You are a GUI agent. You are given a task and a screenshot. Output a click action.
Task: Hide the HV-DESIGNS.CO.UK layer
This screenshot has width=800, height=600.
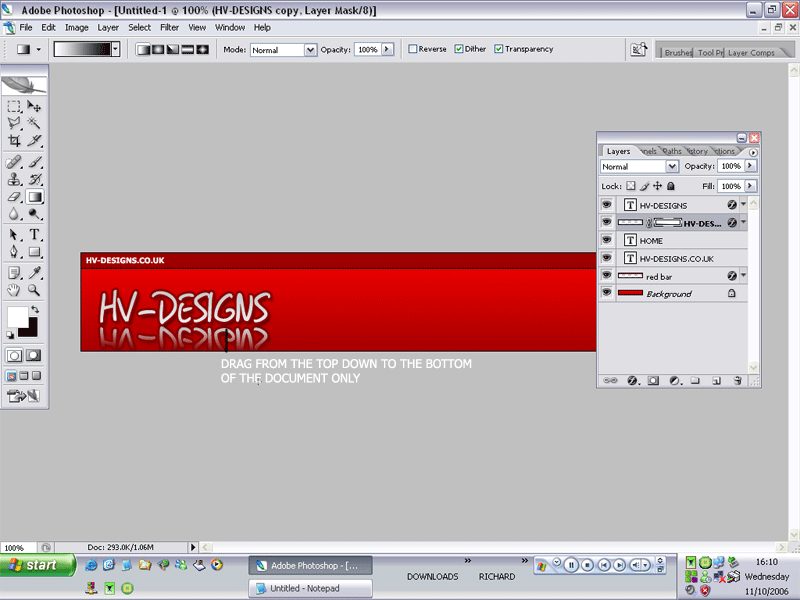point(607,258)
